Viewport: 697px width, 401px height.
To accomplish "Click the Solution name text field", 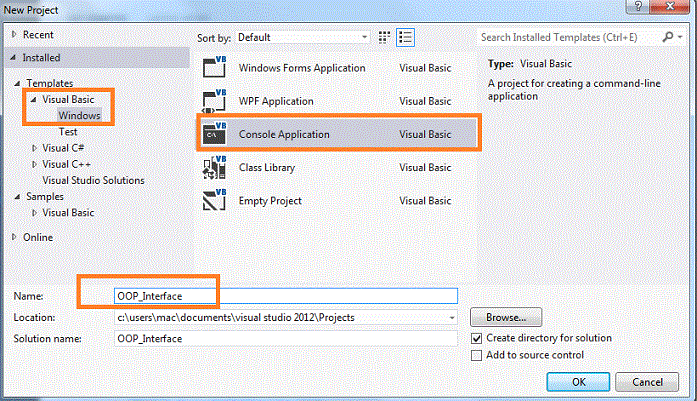I will [285, 338].
